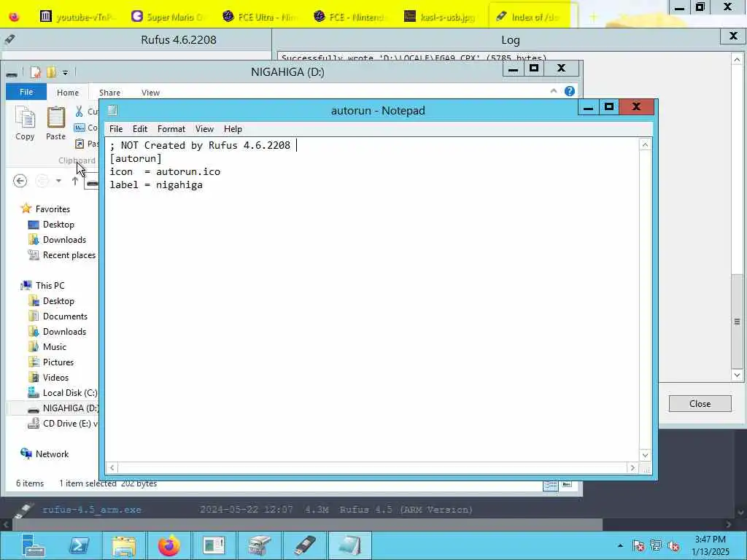Open the Notepad Edit menu
This screenshot has height=560, width=747.
click(139, 129)
